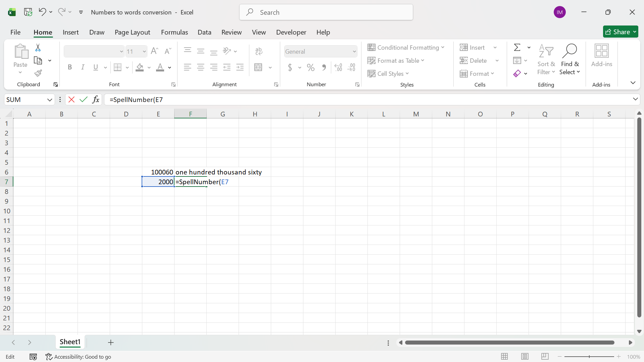Open the Font name dropdown
The height and width of the screenshot is (362, 644).
point(121,52)
